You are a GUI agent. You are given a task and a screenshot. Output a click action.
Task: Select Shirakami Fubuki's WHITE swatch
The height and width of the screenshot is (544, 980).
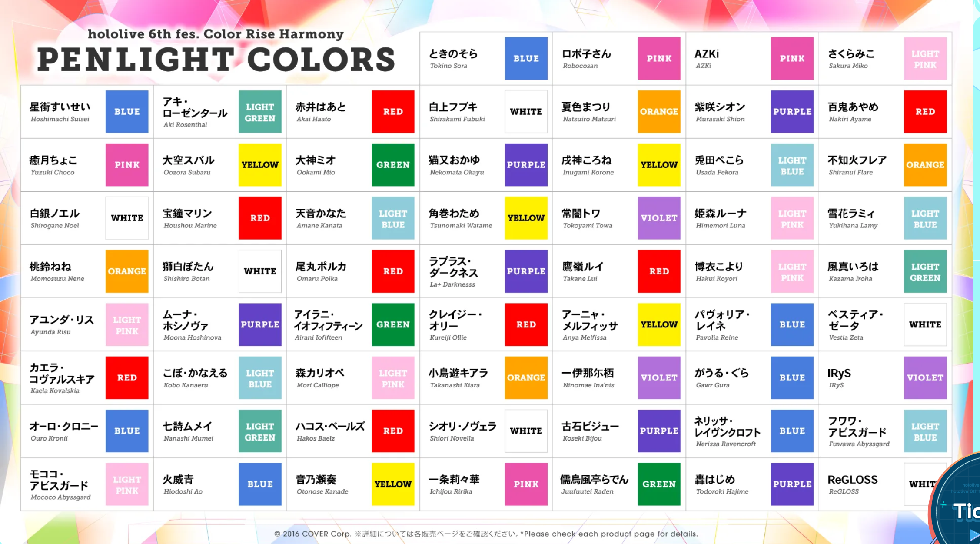pos(526,112)
